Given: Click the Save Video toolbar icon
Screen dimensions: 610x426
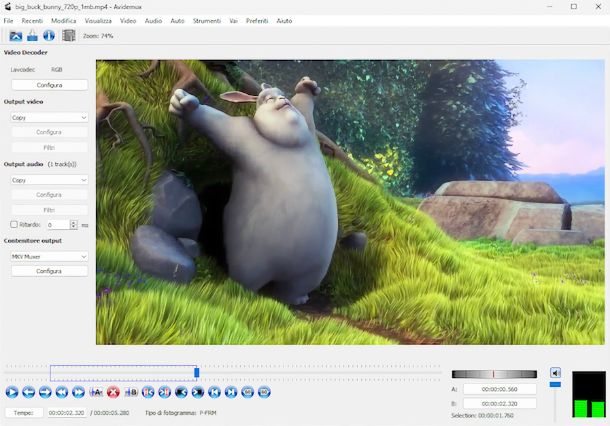Looking at the screenshot, I should (x=32, y=36).
